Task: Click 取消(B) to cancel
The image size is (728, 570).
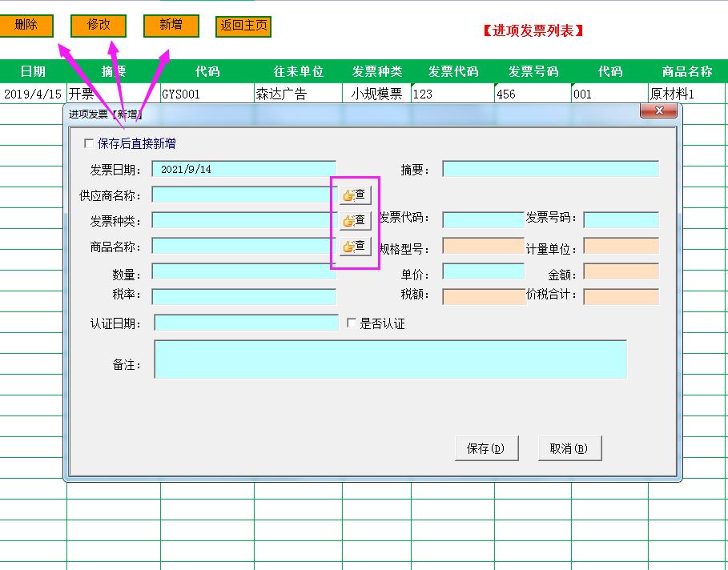Action: tap(569, 448)
